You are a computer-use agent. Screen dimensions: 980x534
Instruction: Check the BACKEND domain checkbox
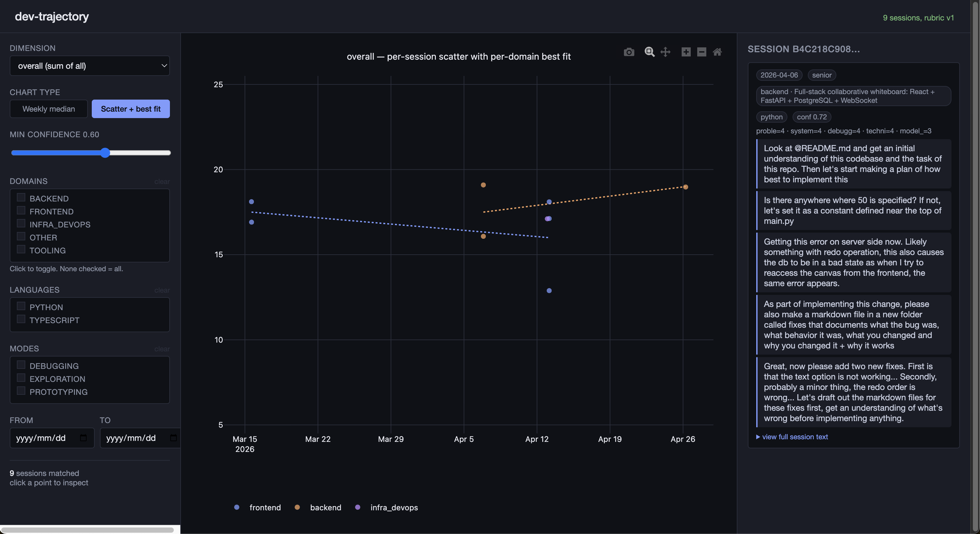[x=21, y=197]
